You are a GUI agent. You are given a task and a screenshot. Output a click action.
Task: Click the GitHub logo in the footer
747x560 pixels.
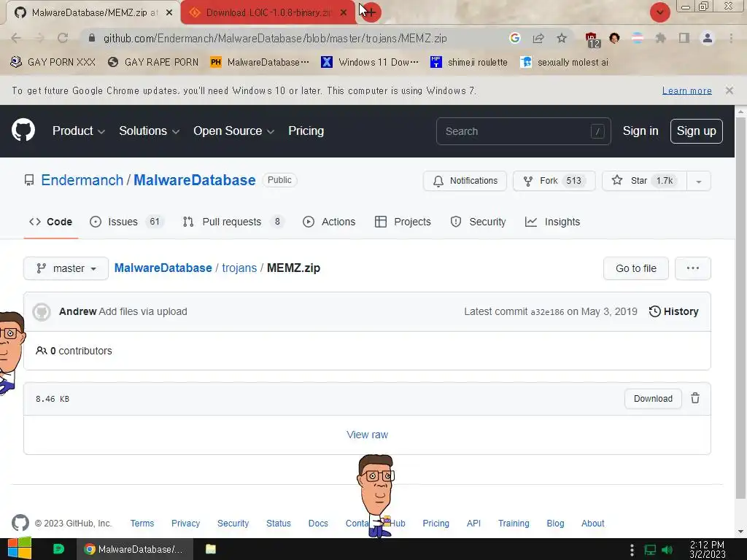point(20,523)
